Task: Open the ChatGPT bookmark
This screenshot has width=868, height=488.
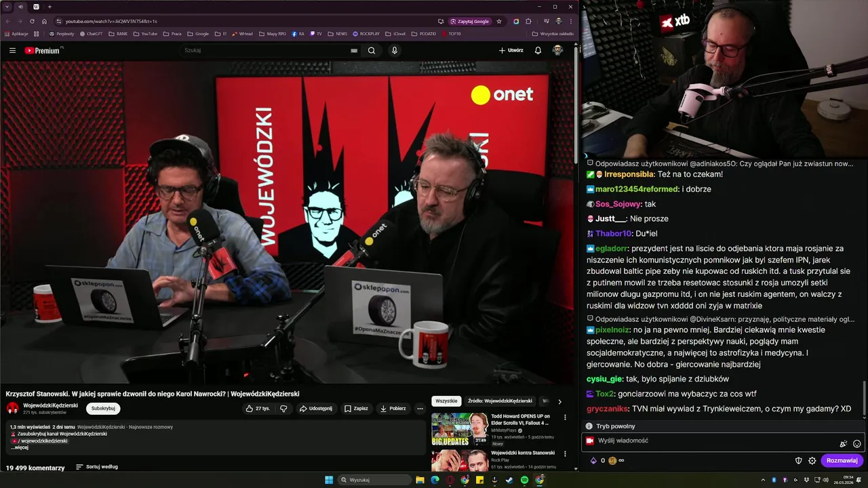Action: point(92,34)
